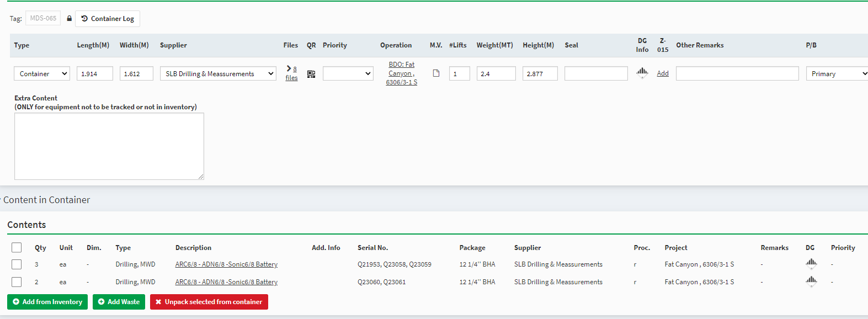This screenshot has height=319, width=868.
Task: Click the Add link under Z-015
Action: coord(663,73)
